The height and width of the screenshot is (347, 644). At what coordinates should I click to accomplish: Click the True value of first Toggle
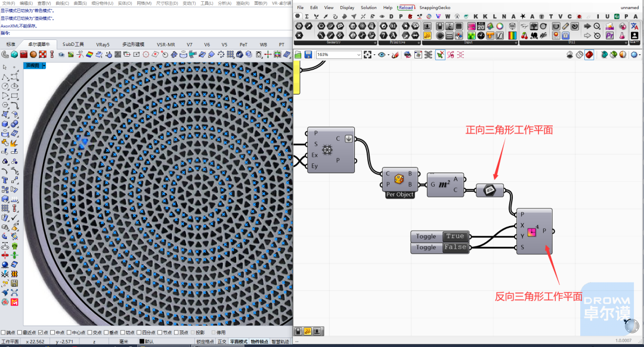pos(455,236)
